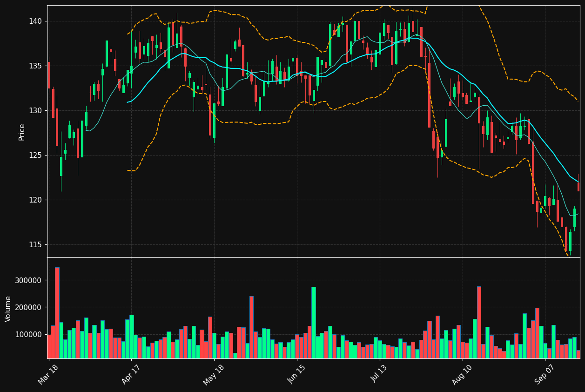Click the Jul 13 date label

point(380,374)
